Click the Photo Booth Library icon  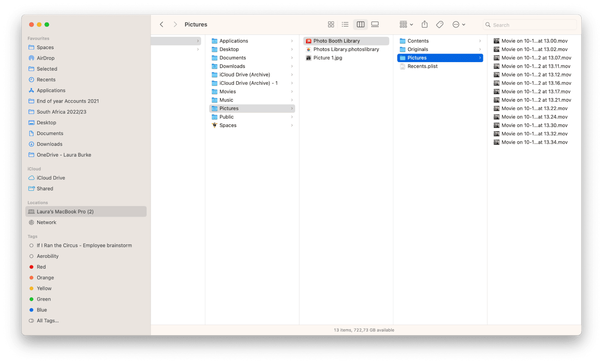tap(309, 40)
